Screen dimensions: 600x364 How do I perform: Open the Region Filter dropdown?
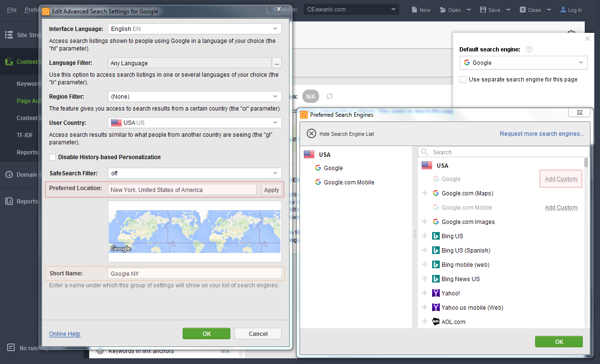(195, 96)
